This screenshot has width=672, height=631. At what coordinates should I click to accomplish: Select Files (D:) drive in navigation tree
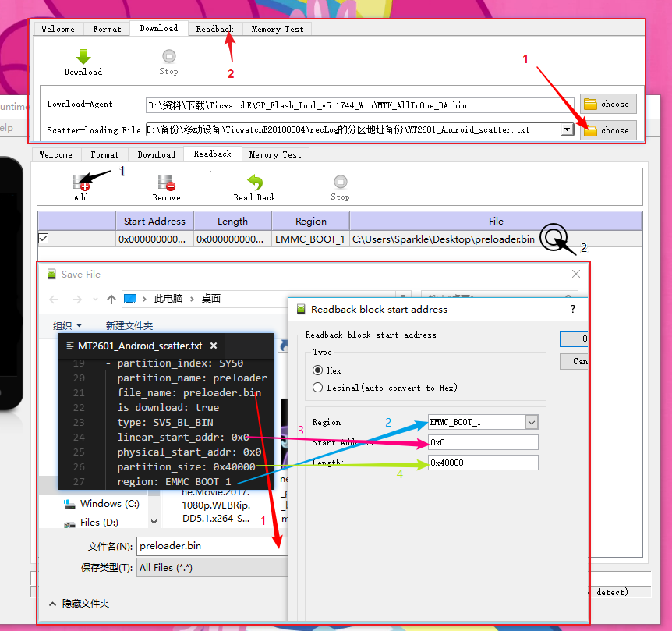pos(92,523)
